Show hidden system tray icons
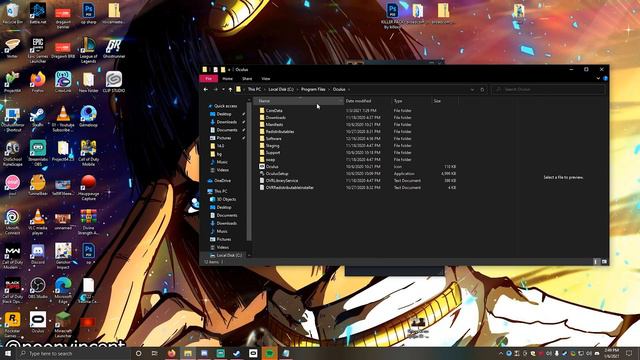This screenshot has width=640, height=360. tap(501, 353)
